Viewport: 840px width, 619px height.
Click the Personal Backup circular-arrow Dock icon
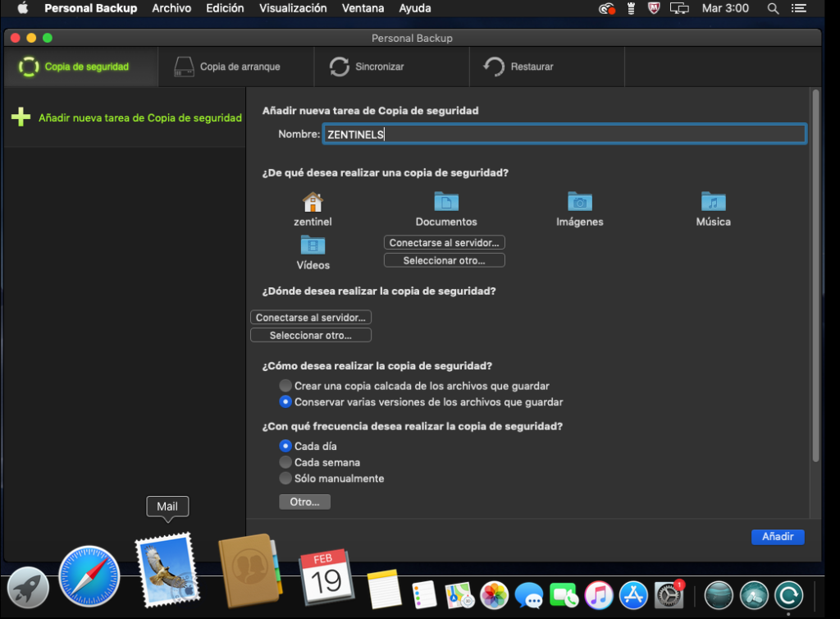pyautogui.click(x=788, y=595)
